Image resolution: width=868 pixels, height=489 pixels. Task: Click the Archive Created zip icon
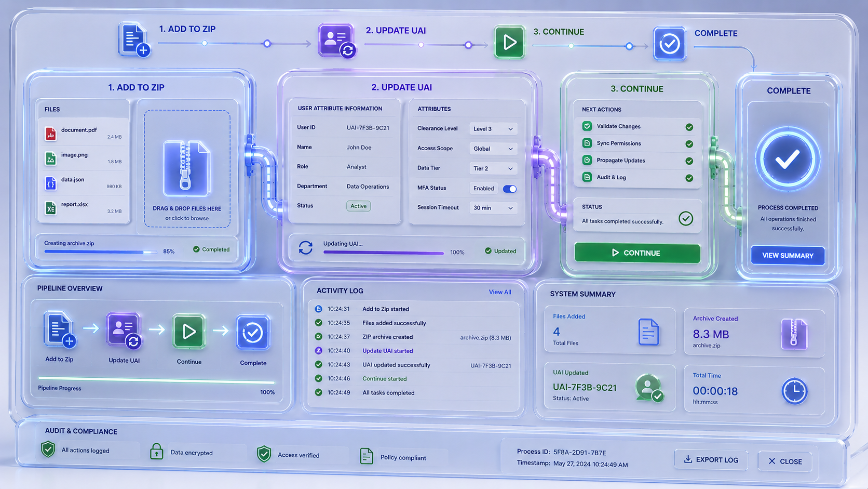click(794, 334)
